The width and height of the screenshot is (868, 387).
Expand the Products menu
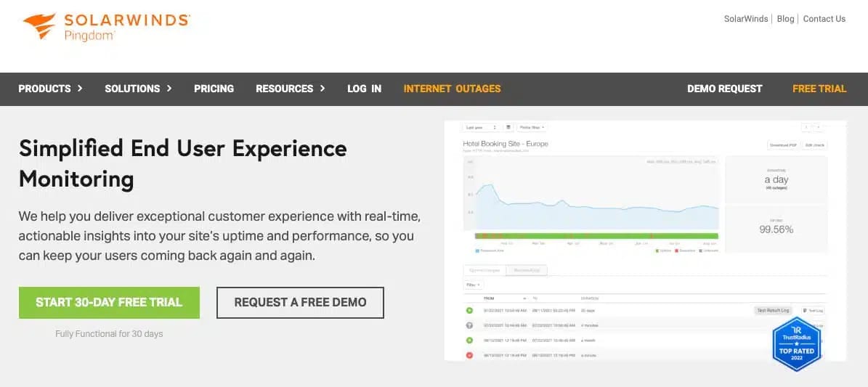[x=50, y=89]
